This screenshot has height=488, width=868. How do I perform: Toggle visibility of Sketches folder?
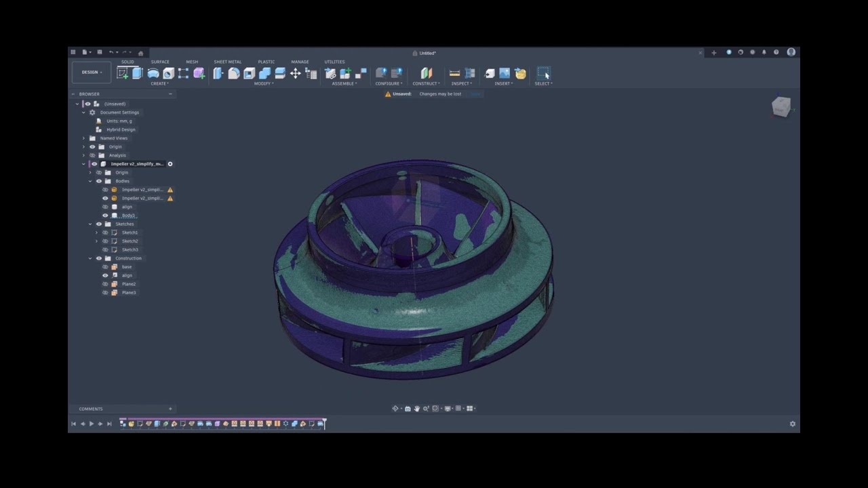point(99,224)
